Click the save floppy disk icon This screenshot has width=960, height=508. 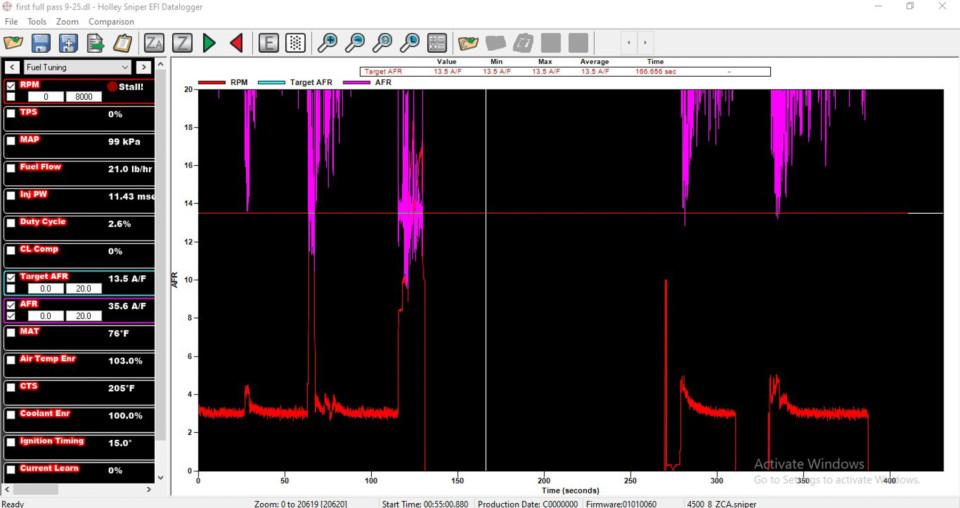pyautogui.click(x=40, y=43)
